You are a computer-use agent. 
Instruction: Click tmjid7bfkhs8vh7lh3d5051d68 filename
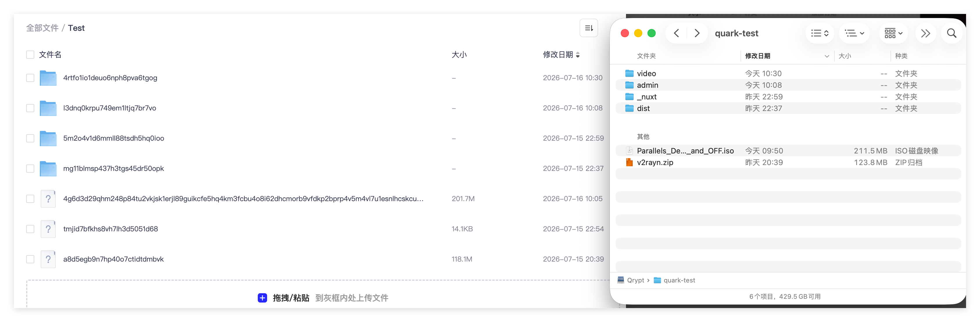click(x=110, y=229)
